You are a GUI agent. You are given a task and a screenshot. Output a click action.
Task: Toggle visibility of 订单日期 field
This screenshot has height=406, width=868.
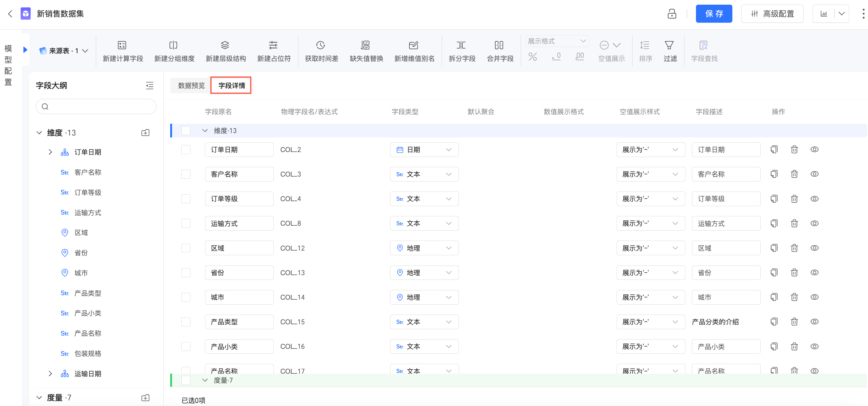[x=814, y=150]
